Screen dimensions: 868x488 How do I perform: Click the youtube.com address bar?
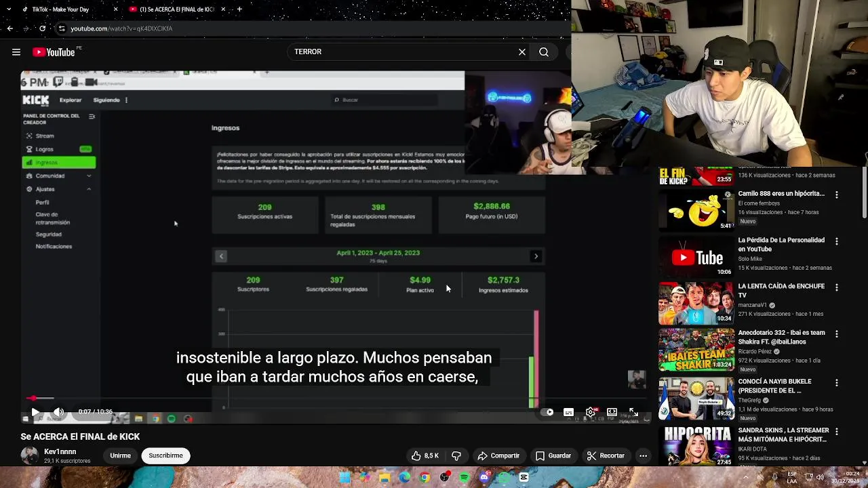pyautogui.click(x=312, y=28)
